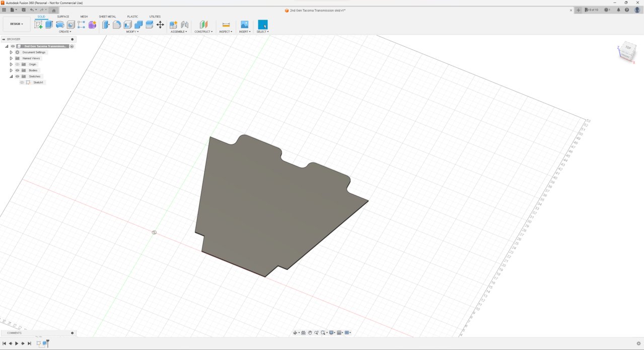Click the New Component icon

point(173,25)
